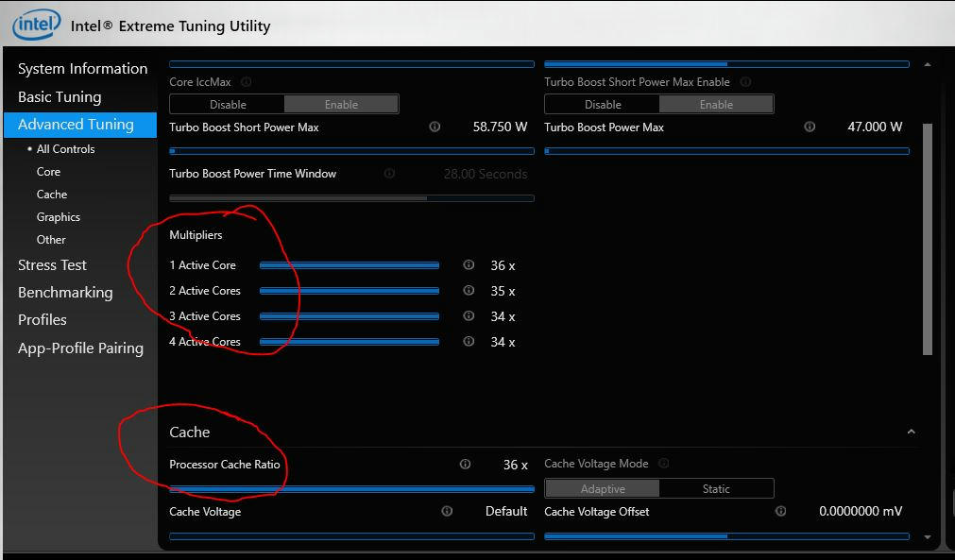Viewport: 955px width, 560px height.
Task: Open Benchmarking page
Action: coord(65,292)
